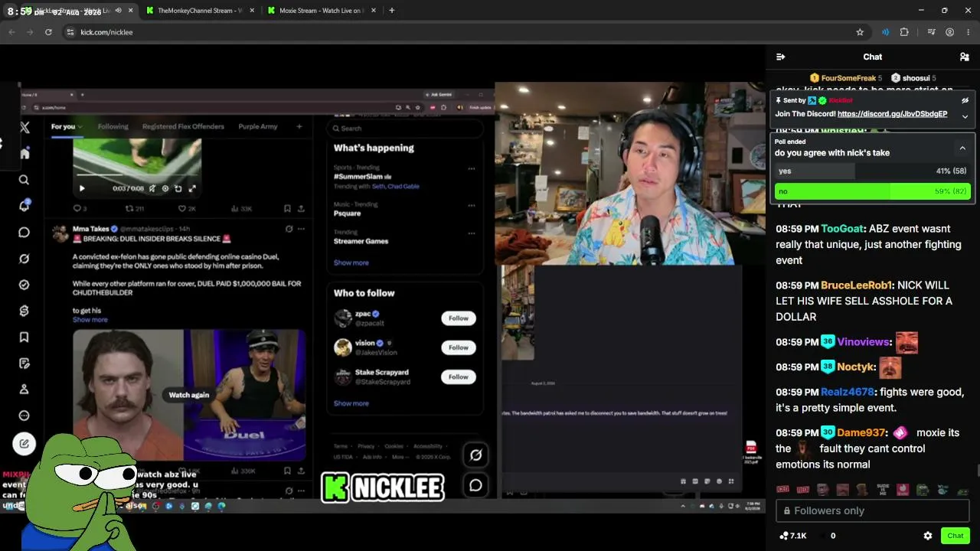
Task: Reload the browser page
Action: 48,32
